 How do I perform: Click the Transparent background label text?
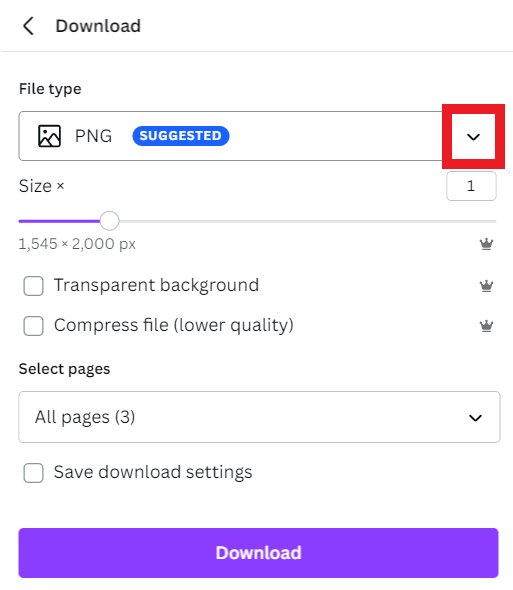coord(157,285)
